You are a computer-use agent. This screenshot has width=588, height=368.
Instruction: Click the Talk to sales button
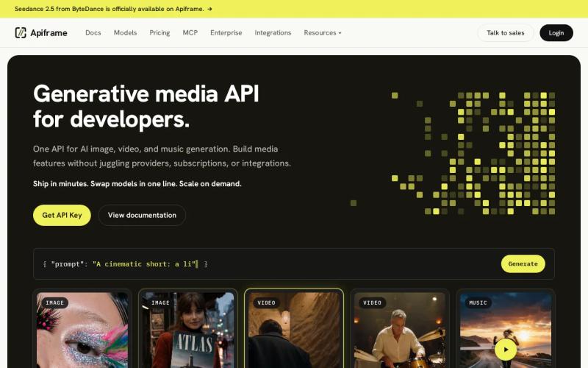pos(506,32)
